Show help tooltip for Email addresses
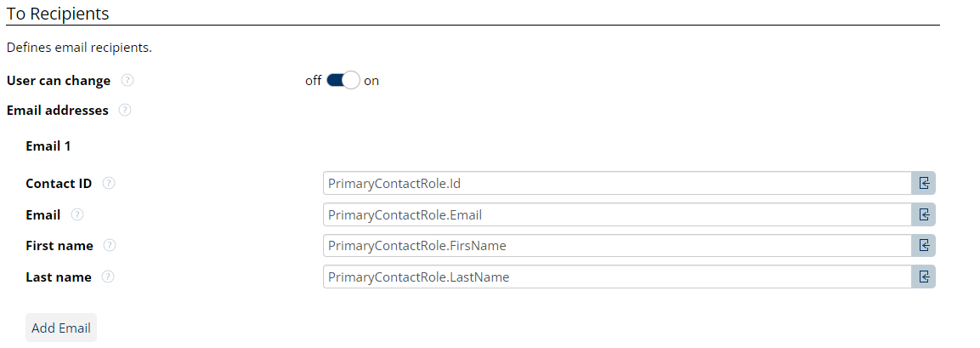980x348 pixels. pos(125,110)
